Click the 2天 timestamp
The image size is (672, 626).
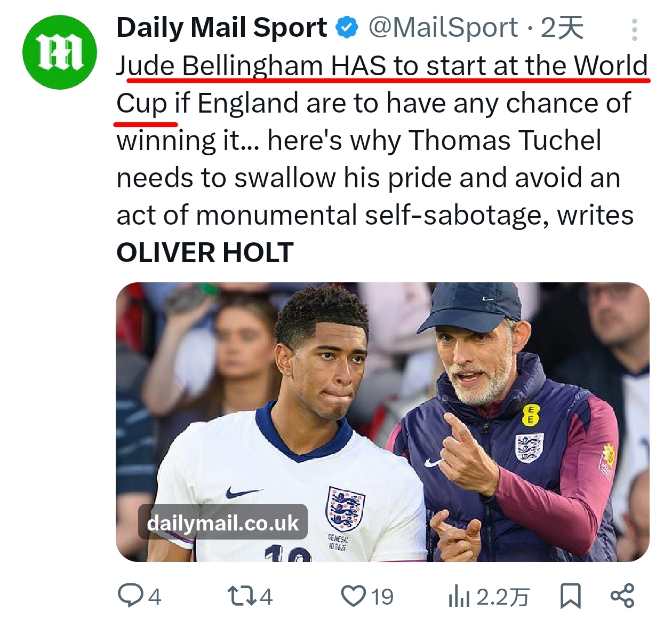[562, 28]
